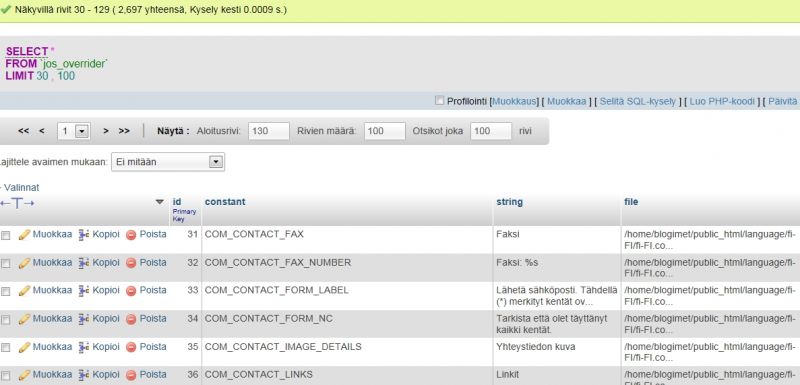Click the Selitä SQL-kysely link
Image resolution: width=800 pixels, height=385 pixels.
(x=638, y=101)
